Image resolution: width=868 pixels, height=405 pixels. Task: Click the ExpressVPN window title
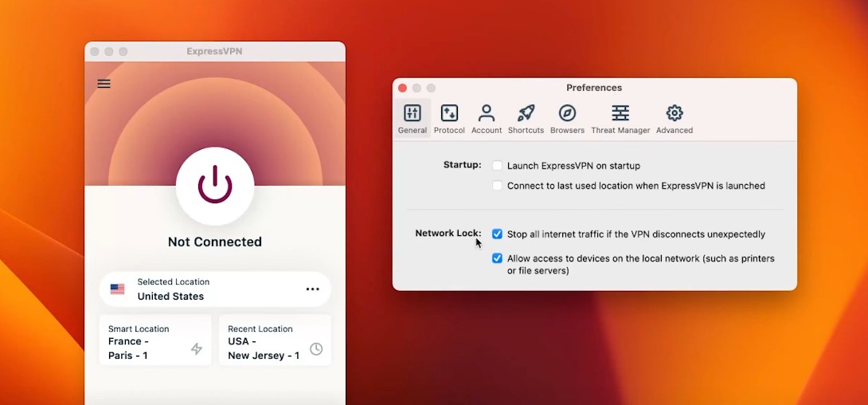point(214,52)
